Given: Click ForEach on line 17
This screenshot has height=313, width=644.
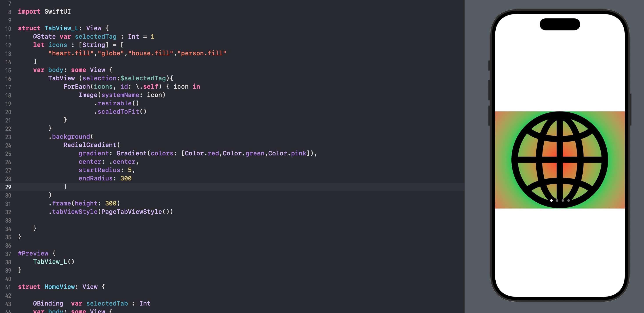Looking at the screenshot, I should pyautogui.click(x=76, y=87).
